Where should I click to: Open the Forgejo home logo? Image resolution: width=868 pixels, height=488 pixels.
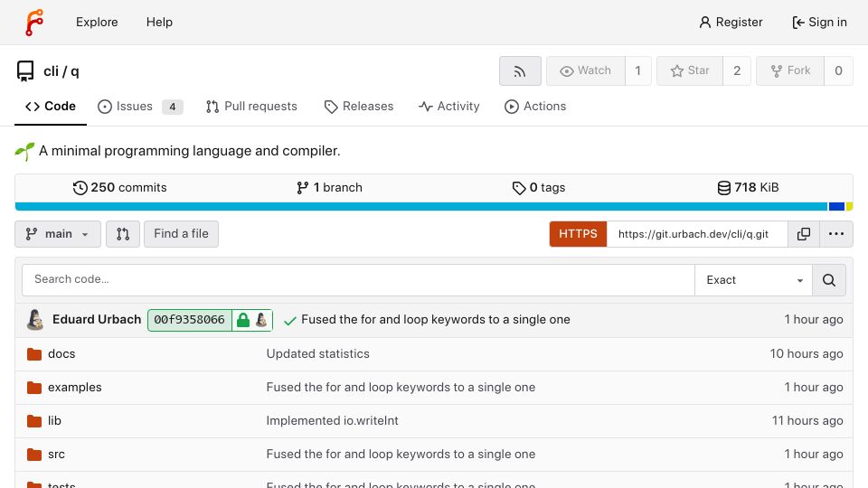(34, 22)
